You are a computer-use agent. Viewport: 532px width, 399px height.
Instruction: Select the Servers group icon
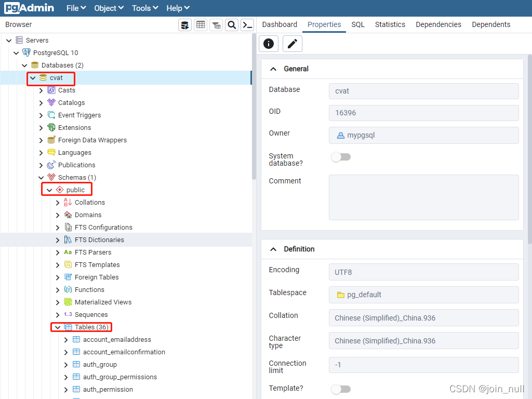click(x=19, y=40)
